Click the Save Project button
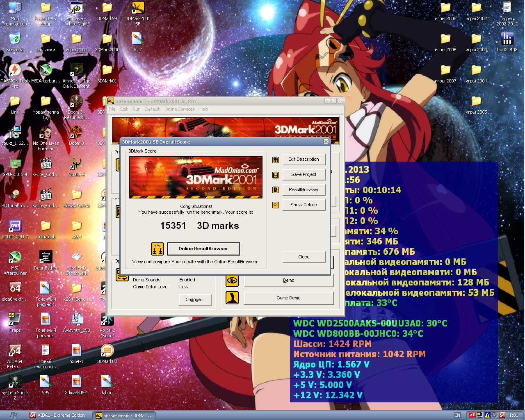Screen dimensions: 525x420 [304, 174]
